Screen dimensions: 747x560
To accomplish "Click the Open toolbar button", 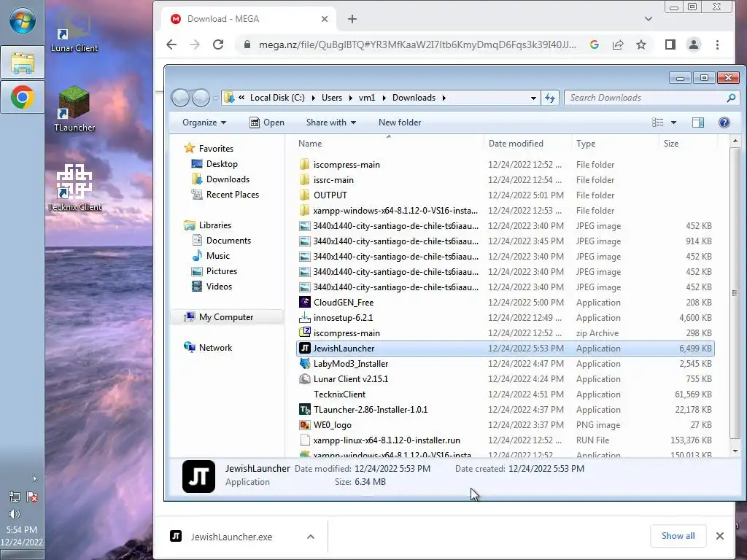I will (x=267, y=122).
